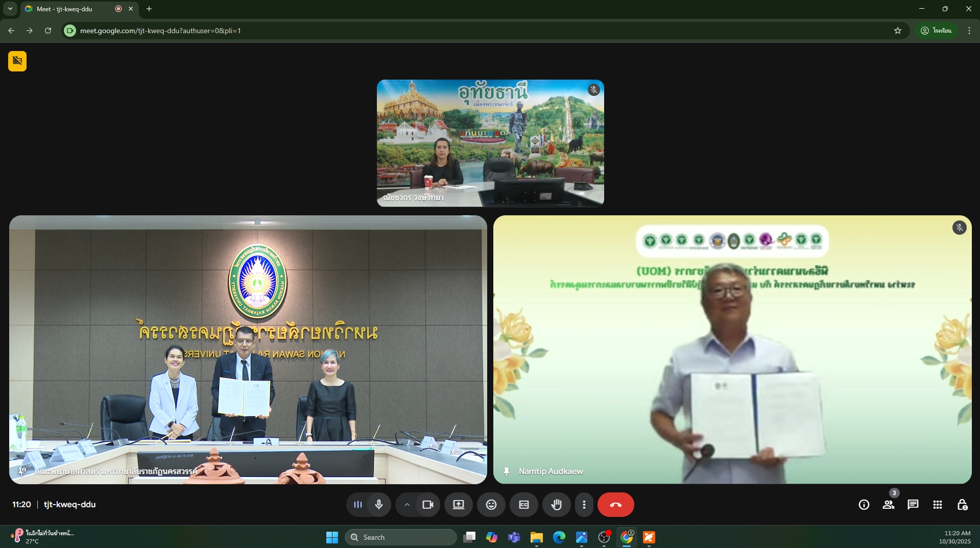
Task: Toggle the camera on or off
Action: [x=427, y=505]
